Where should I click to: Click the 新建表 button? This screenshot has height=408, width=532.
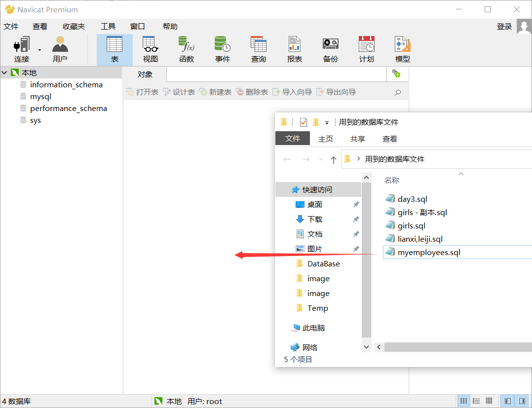[216, 92]
